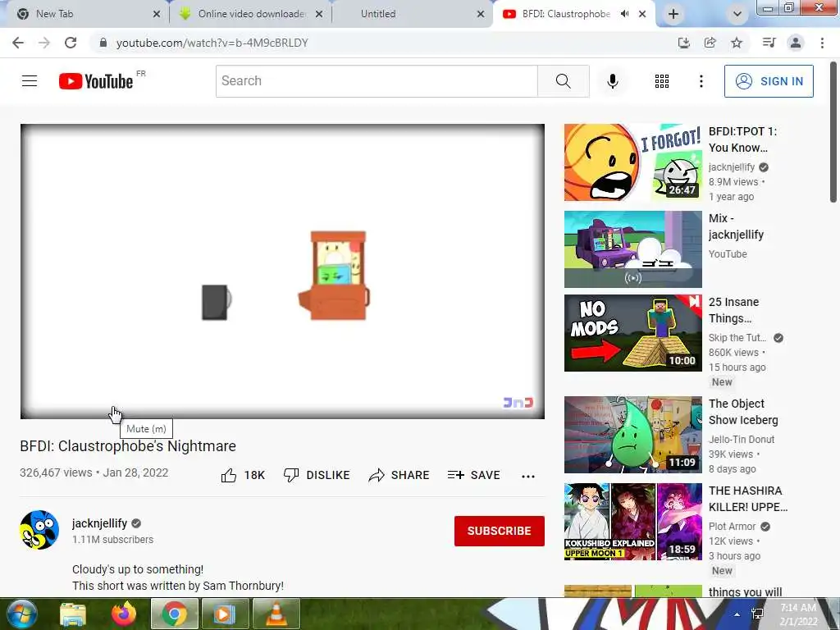
Task: Close the New Tab tab
Action: 157,14
